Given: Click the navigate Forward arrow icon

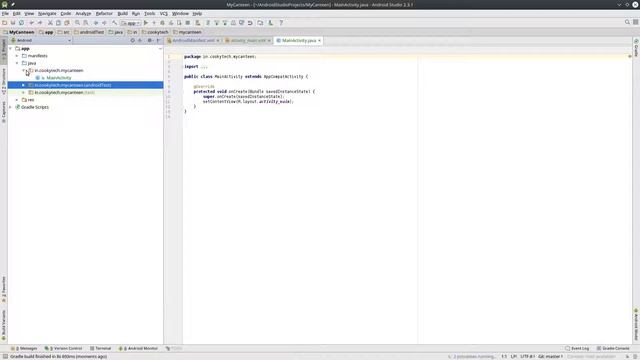Looking at the screenshot, I should tap(104, 23).
